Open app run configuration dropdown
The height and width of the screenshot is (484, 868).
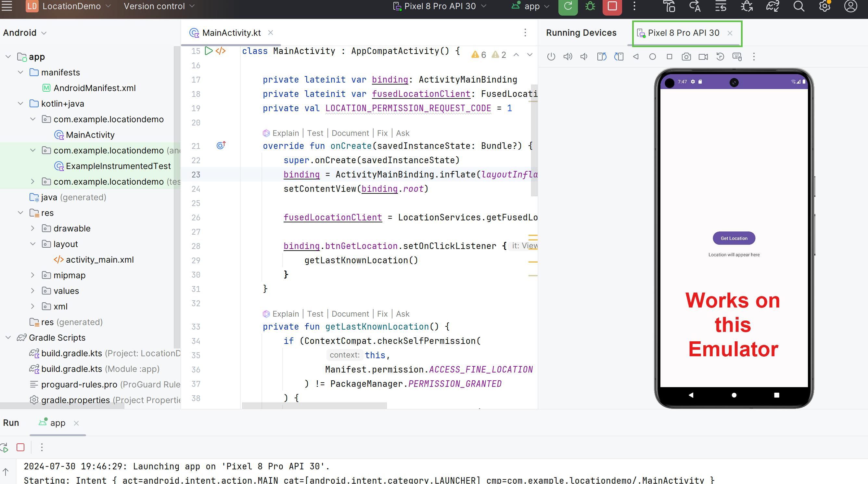point(530,7)
